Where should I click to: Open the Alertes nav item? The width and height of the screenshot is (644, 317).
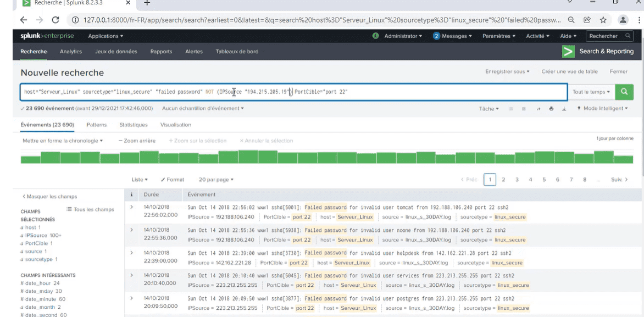(x=194, y=51)
